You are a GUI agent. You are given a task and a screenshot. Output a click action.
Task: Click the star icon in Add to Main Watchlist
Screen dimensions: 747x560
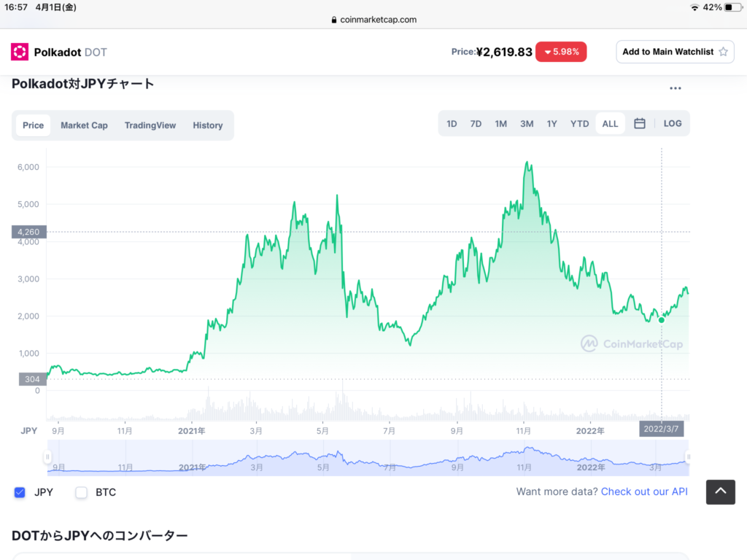(x=723, y=52)
